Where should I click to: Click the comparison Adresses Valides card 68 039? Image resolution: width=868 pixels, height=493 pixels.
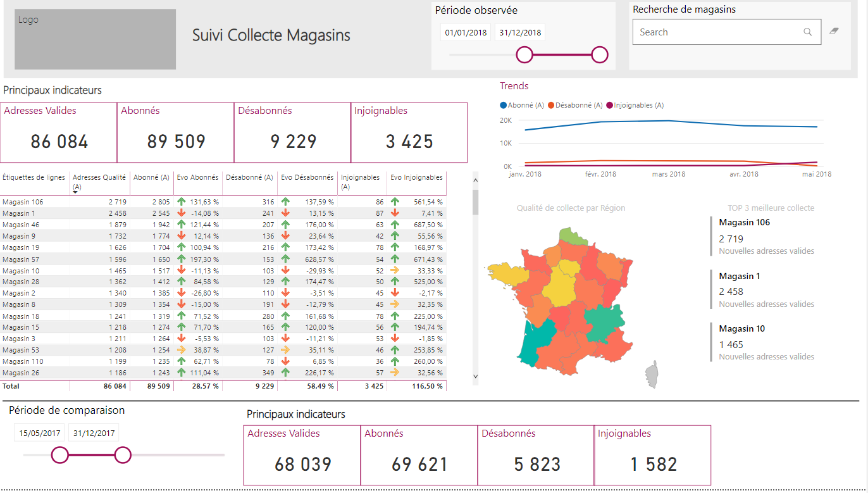302,456
